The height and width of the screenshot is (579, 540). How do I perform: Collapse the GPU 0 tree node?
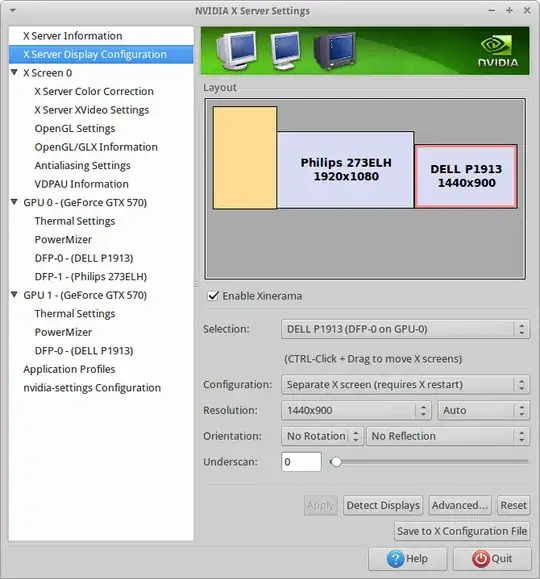point(14,202)
